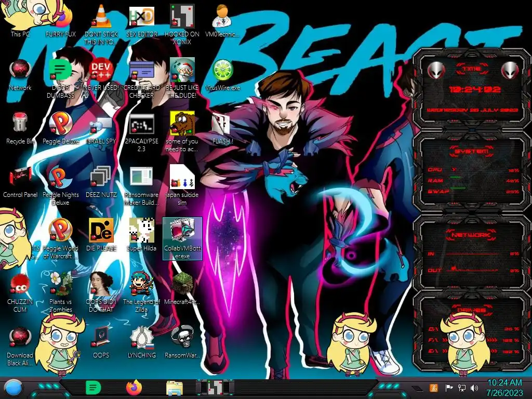Open the HOOKED ON XONIX desktop icon

point(182,24)
